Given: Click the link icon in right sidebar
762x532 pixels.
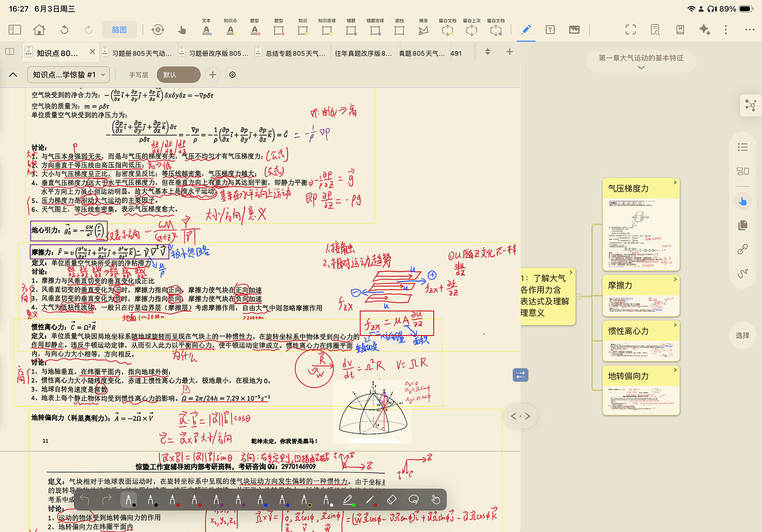Looking at the screenshot, I should click(x=743, y=249).
